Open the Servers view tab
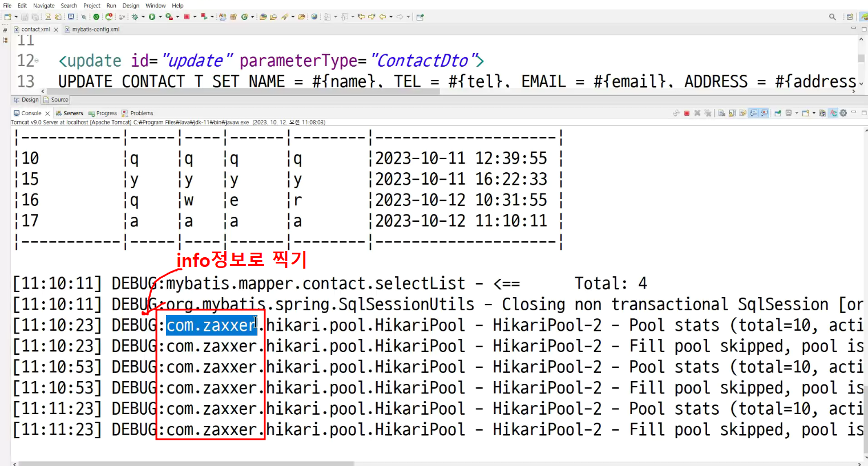This screenshot has height=466, width=868. tap(70, 113)
